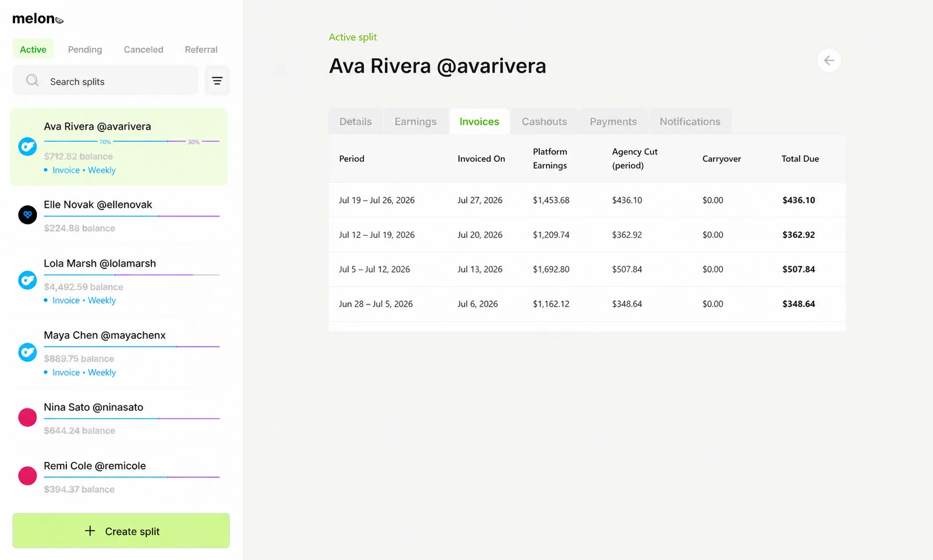The width and height of the screenshot is (933, 560).
Task: Open the Canceled splits tab
Action: point(143,49)
